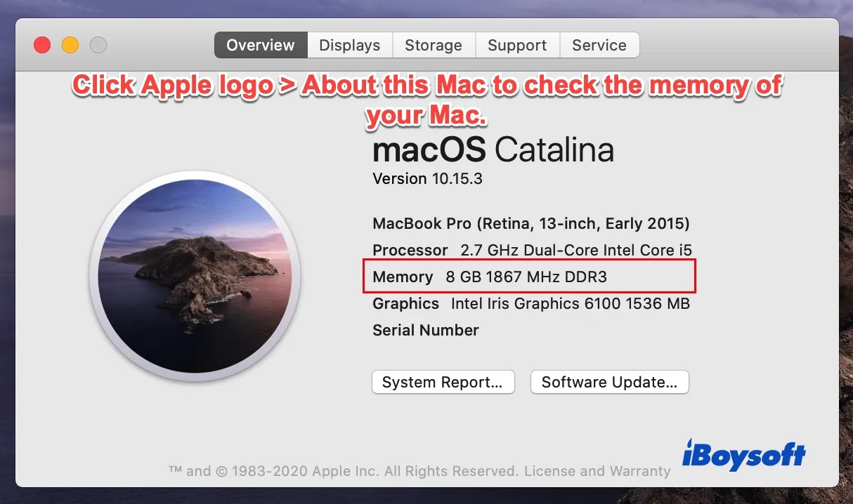This screenshot has height=504, width=853.
Task: Open System Report
Action: pyautogui.click(x=443, y=383)
